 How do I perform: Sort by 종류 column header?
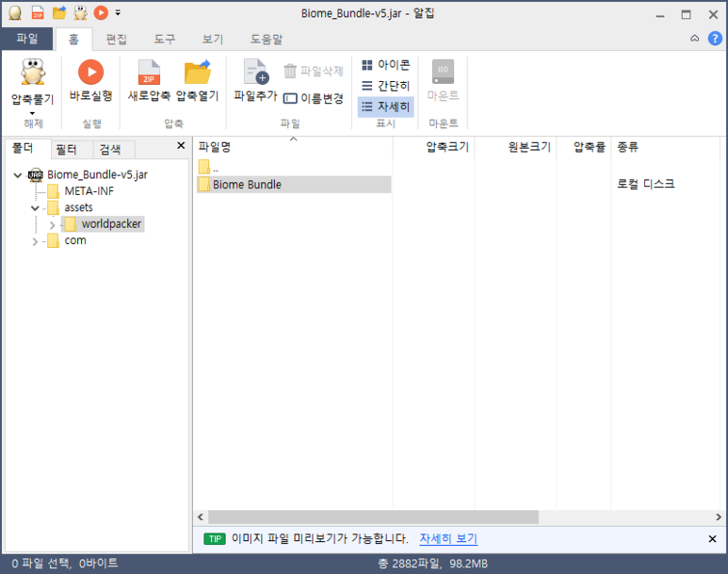point(665,147)
